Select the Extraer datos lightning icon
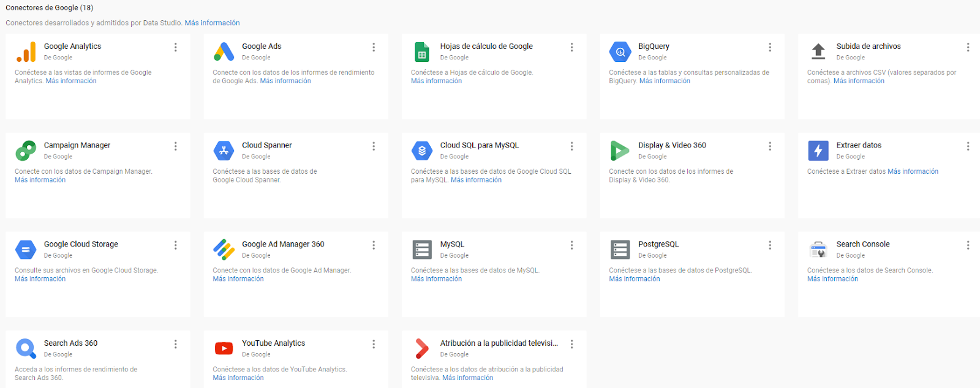This screenshot has height=388, width=980. click(818, 151)
